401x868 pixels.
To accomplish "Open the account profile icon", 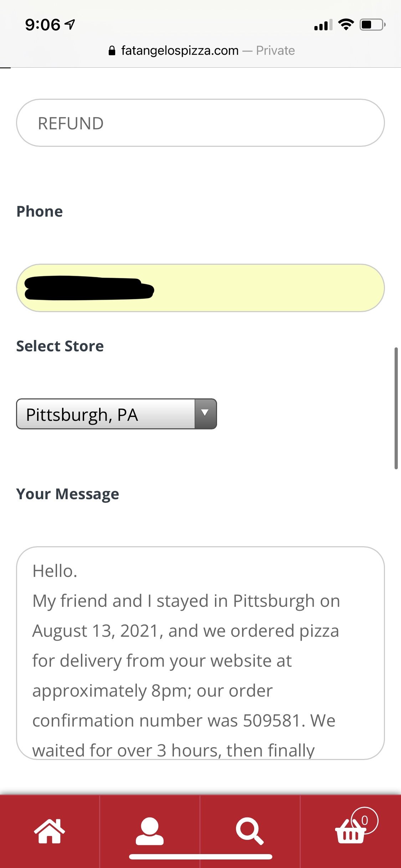I will pos(150,831).
